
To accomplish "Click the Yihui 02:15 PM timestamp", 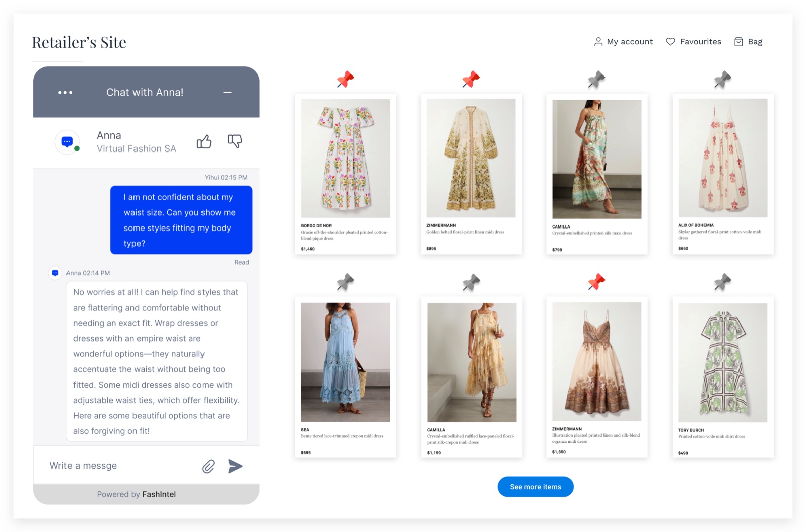I will pyautogui.click(x=226, y=177).
